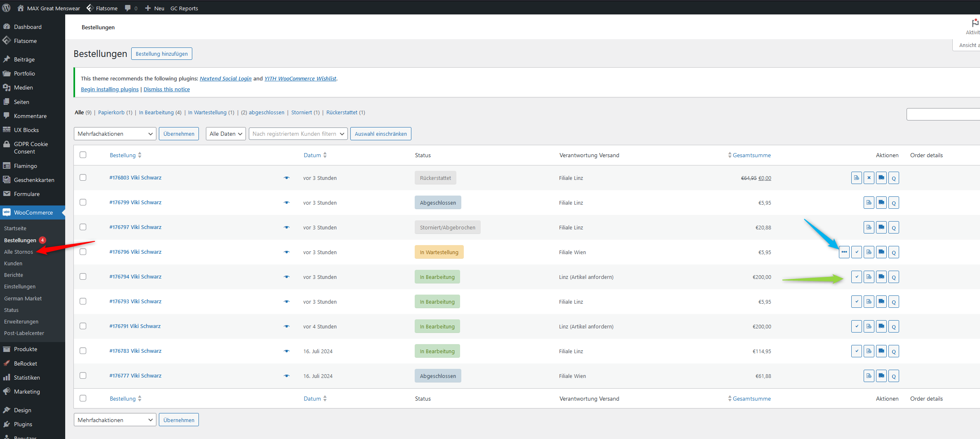Click the three-dots processing action for order #176796
This screenshot has height=439, width=980.
[844, 252]
